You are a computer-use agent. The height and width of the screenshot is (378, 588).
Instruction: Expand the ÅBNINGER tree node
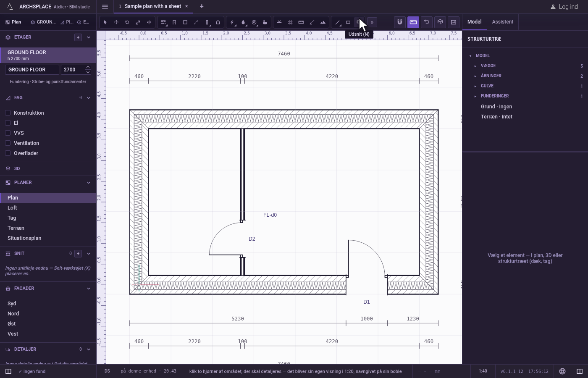(x=475, y=76)
